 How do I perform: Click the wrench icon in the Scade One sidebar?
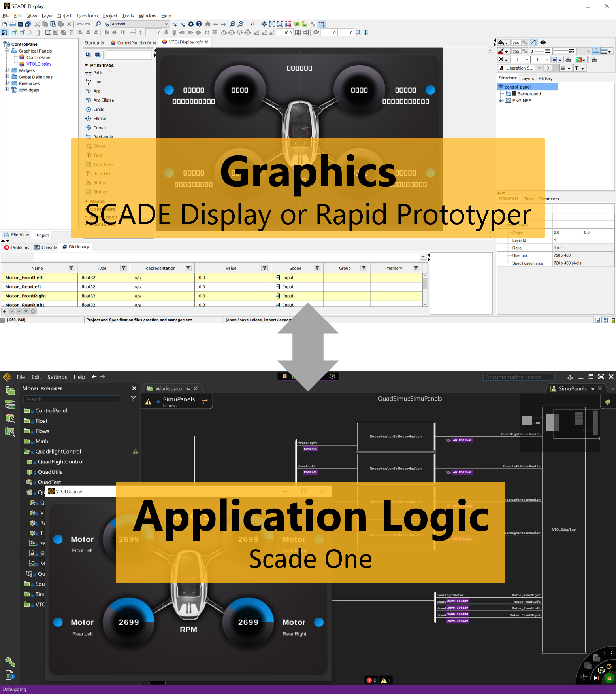point(10,662)
